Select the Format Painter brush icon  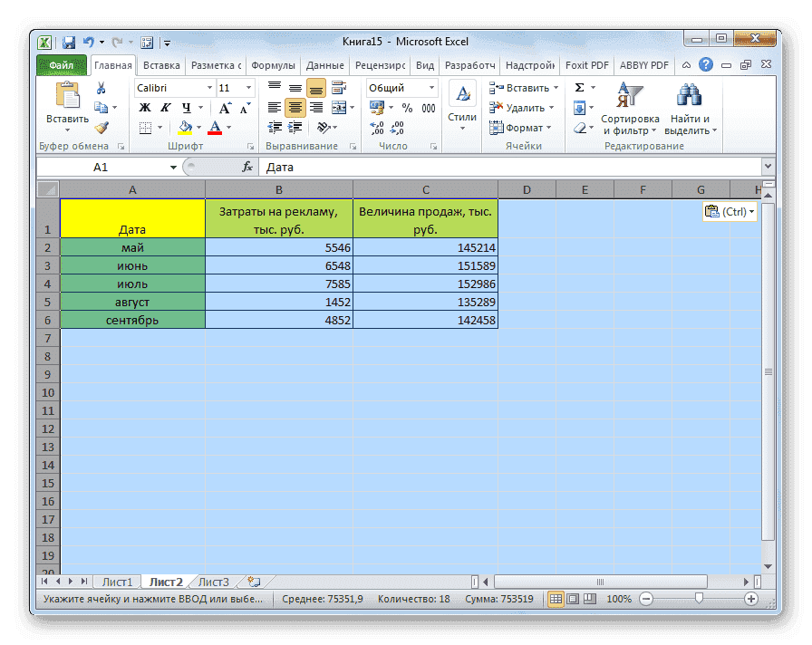click(101, 127)
